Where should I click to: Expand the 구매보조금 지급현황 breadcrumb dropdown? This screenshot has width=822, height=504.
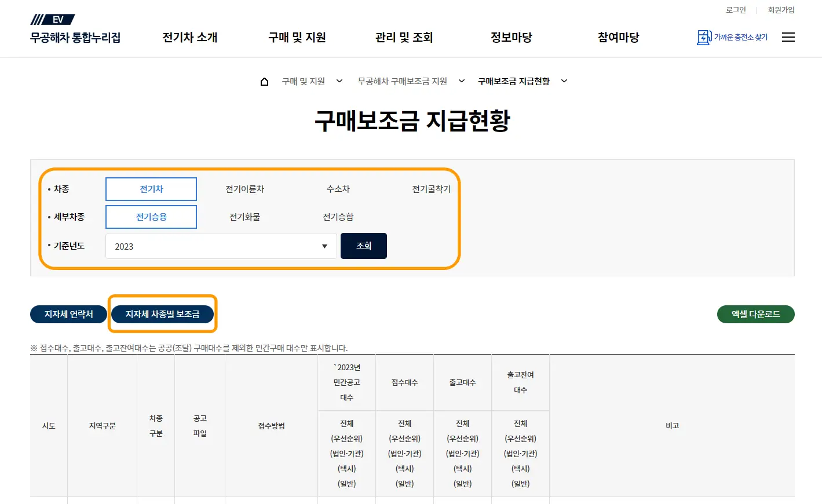[x=564, y=81]
